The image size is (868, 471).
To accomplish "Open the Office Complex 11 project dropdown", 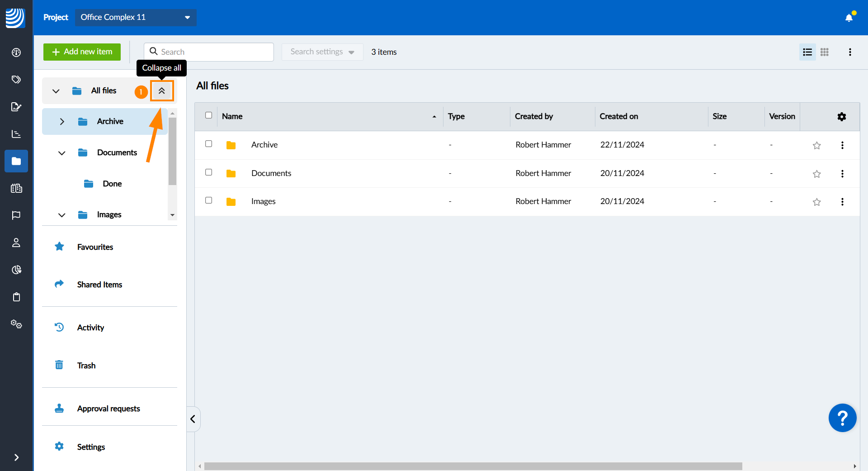I will [136, 17].
